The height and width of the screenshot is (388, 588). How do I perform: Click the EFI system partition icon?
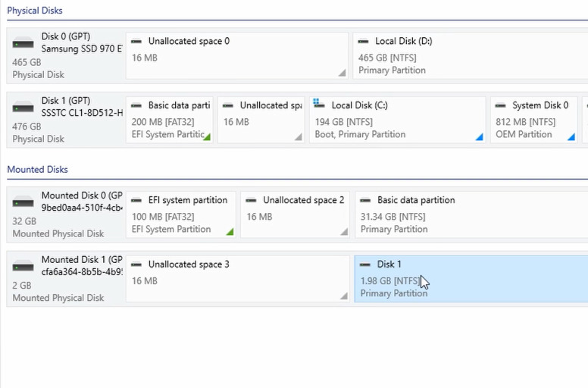click(136, 200)
